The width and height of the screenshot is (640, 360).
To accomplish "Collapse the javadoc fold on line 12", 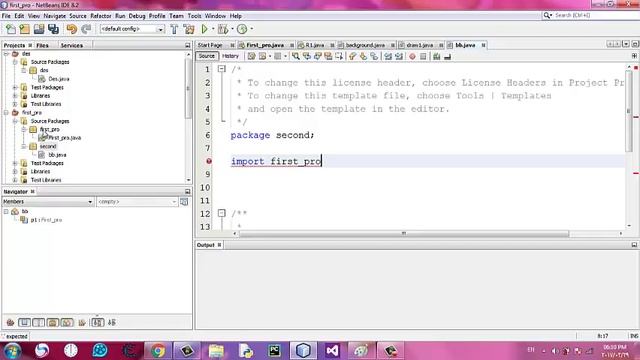I will [x=222, y=213].
